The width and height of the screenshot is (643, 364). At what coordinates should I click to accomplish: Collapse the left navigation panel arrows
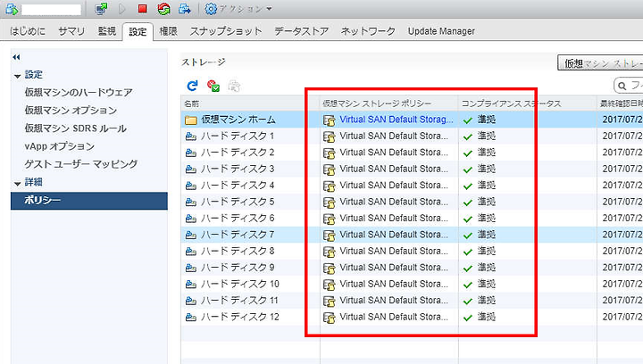point(16,57)
